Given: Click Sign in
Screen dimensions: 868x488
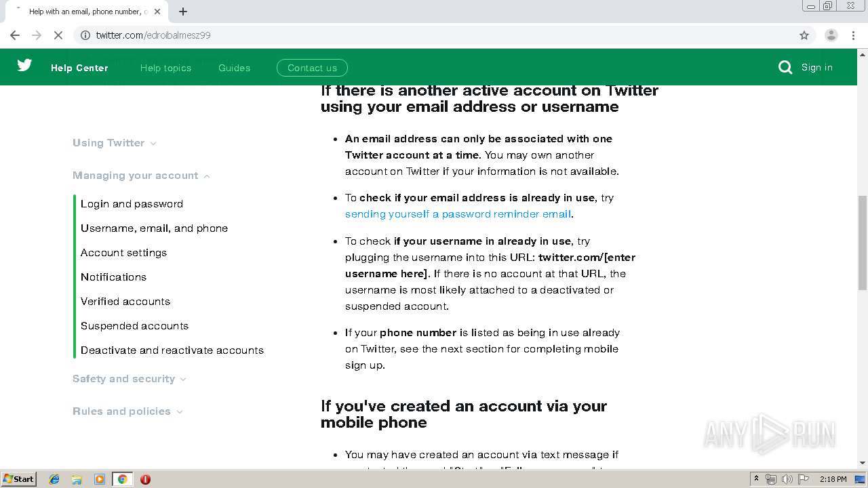Looking at the screenshot, I should pos(816,67).
